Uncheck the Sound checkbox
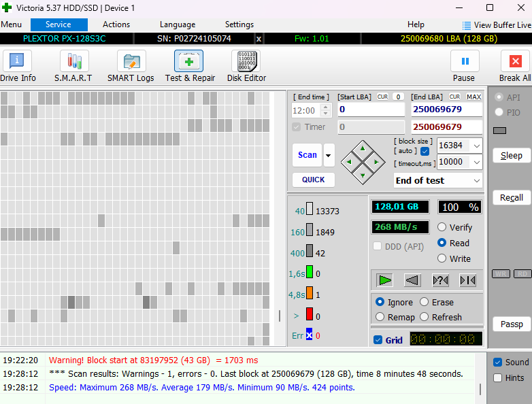The width and height of the screenshot is (532, 404). pos(497,362)
